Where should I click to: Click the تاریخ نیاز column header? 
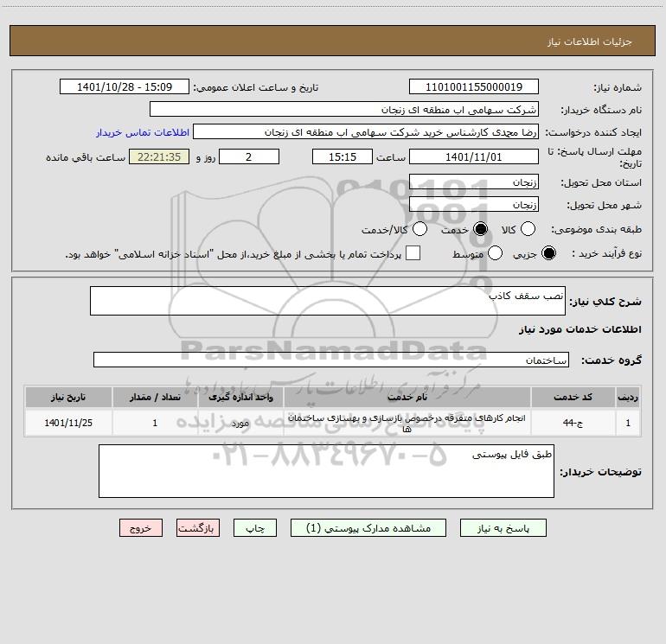click(x=68, y=397)
